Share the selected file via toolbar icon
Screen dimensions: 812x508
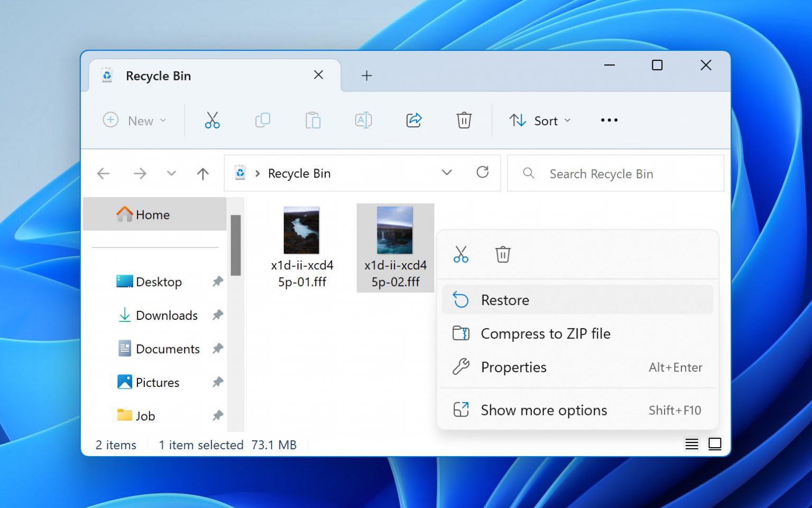414,120
